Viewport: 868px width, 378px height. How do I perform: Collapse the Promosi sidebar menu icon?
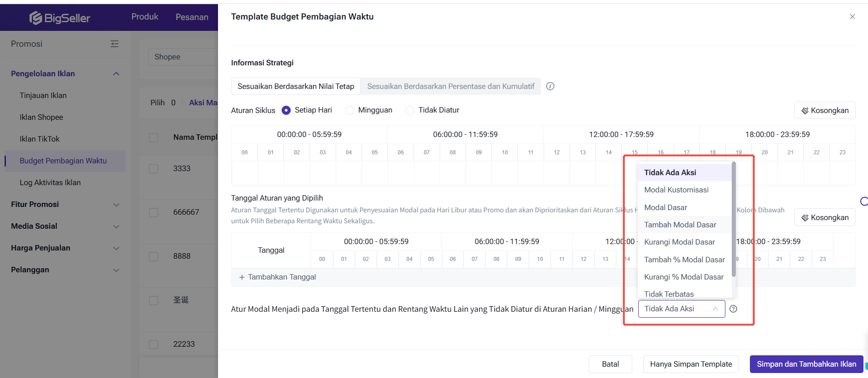[x=114, y=44]
